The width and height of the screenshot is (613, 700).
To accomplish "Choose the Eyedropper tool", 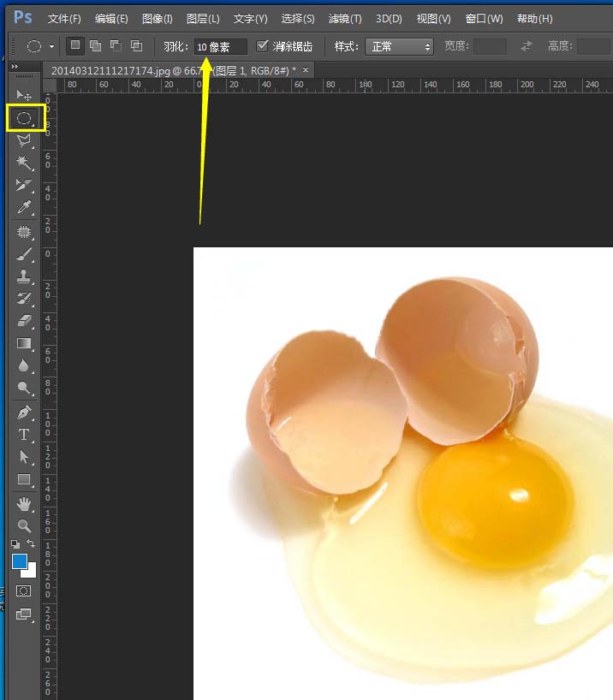I will 24,208.
